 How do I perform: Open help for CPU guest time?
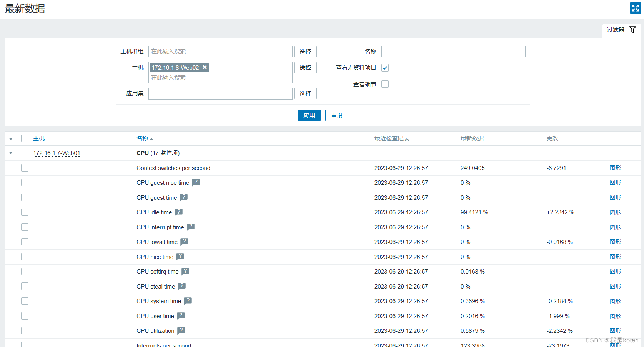tap(184, 197)
